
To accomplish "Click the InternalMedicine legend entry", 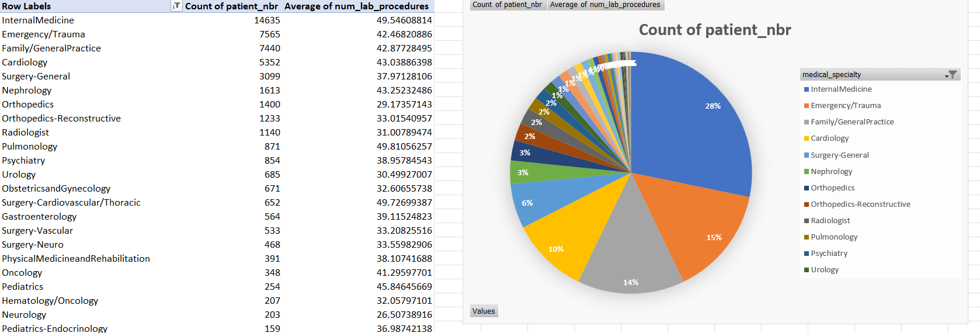I will (837, 89).
